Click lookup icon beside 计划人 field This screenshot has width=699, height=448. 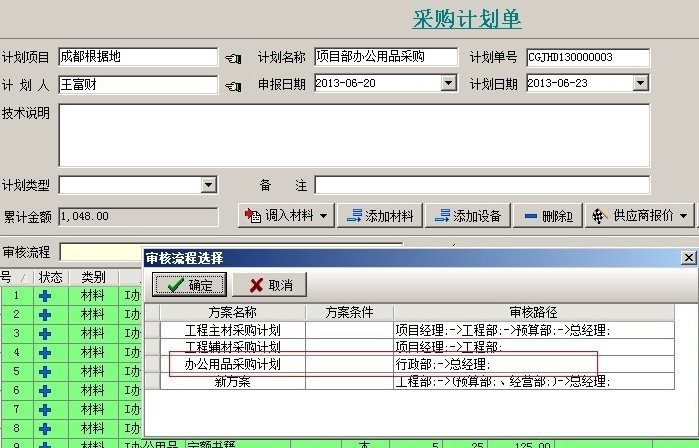point(234,86)
